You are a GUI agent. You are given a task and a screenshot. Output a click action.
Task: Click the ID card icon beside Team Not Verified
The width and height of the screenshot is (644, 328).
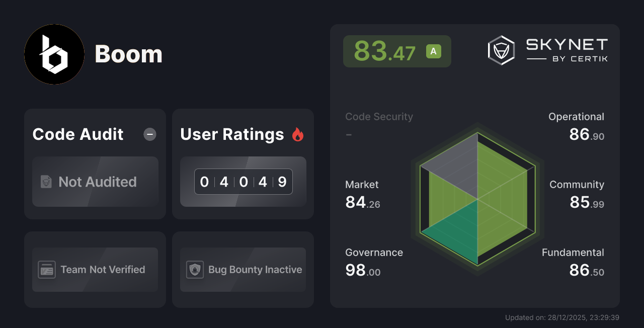[x=47, y=270]
